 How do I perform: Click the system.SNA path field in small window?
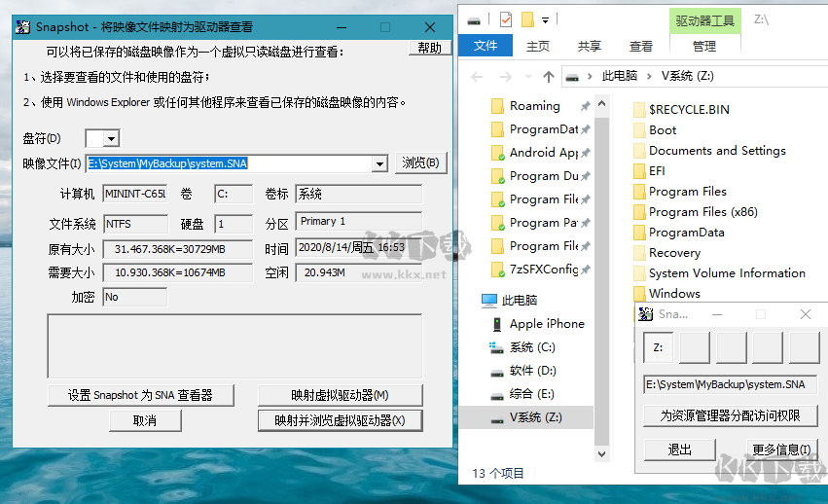pos(730,384)
